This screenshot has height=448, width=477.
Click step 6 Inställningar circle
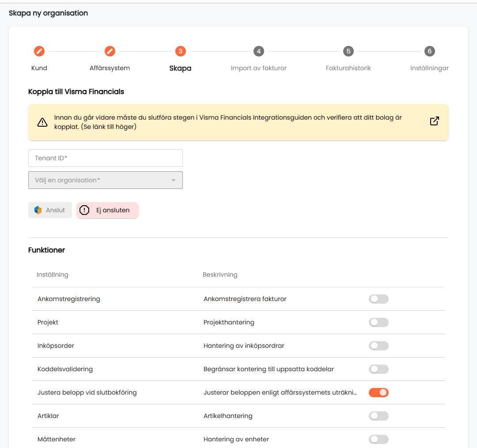tap(430, 51)
